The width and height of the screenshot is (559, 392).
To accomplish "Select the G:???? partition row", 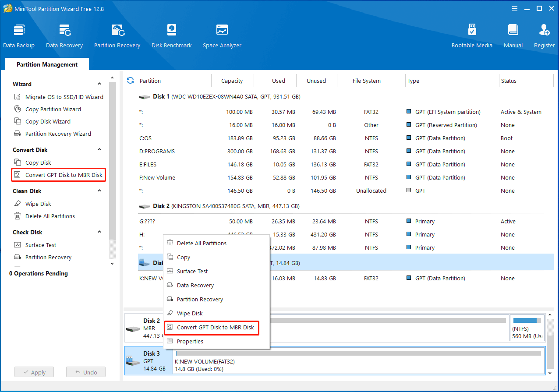I will coord(346,221).
